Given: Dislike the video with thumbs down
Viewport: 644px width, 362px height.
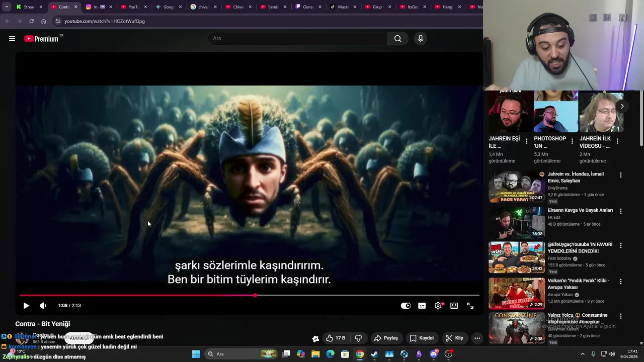Looking at the screenshot, I should pos(358,338).
